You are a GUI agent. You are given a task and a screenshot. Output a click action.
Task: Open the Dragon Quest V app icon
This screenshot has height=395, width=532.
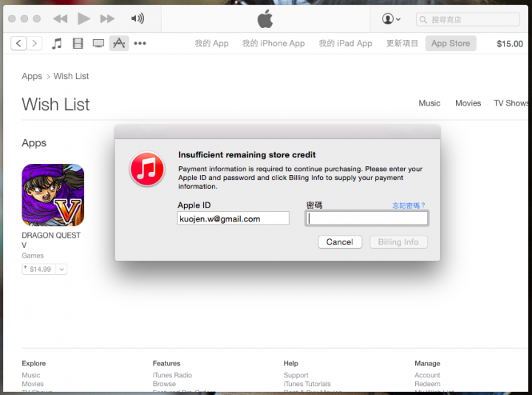(x=53, y=195)
